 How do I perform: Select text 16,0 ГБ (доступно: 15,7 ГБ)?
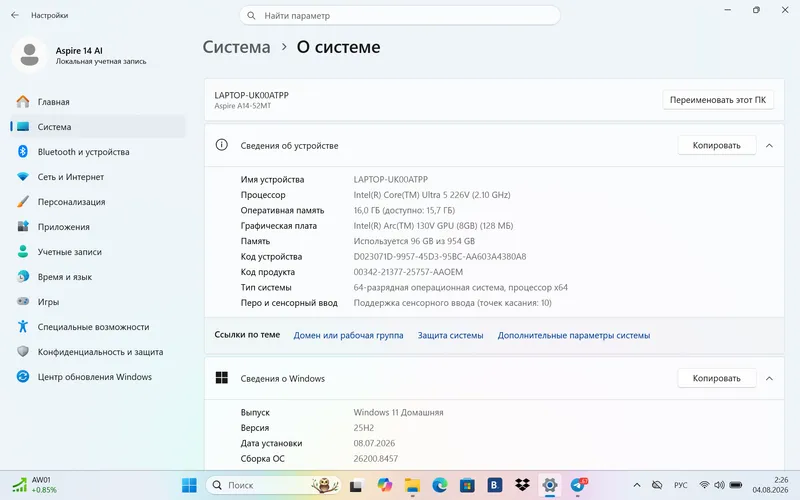pyautogui.click(x=404, y=210)
